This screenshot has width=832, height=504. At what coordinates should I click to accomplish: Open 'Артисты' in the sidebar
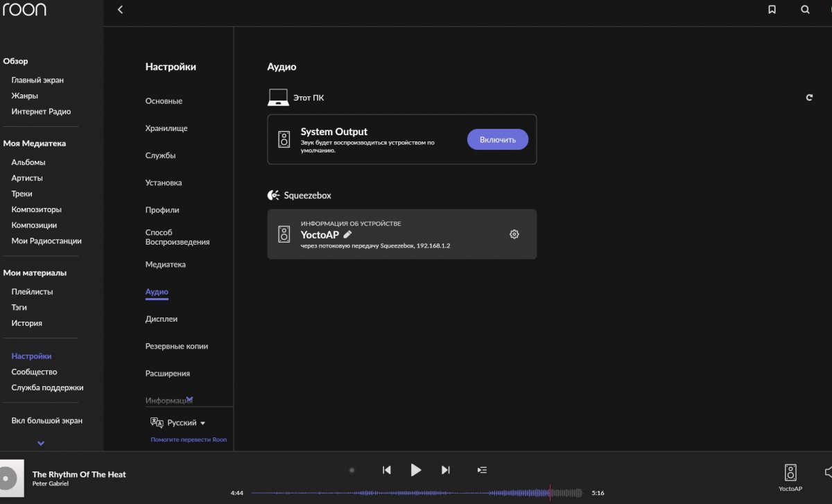27,178
